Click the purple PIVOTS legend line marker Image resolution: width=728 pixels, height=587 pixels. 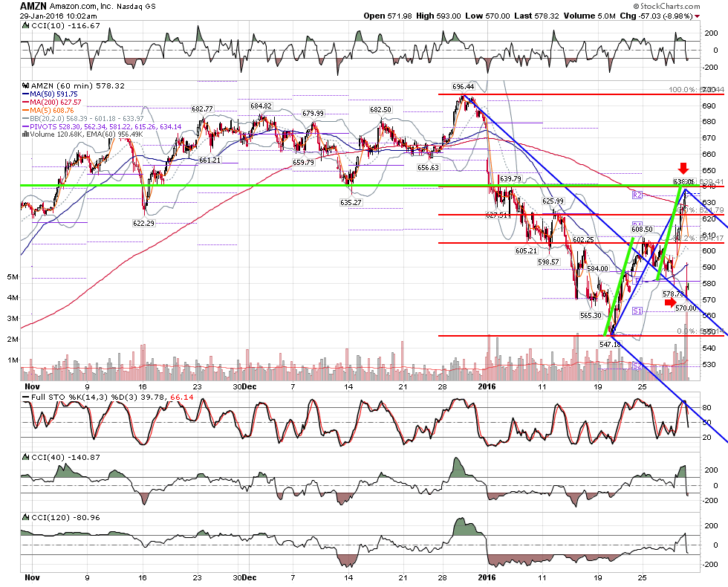[25, 127]
